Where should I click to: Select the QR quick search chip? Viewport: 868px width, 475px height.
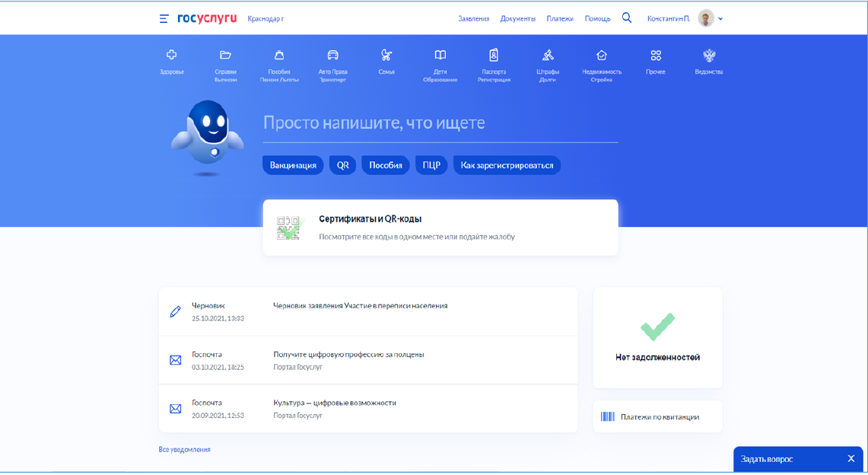342,165
